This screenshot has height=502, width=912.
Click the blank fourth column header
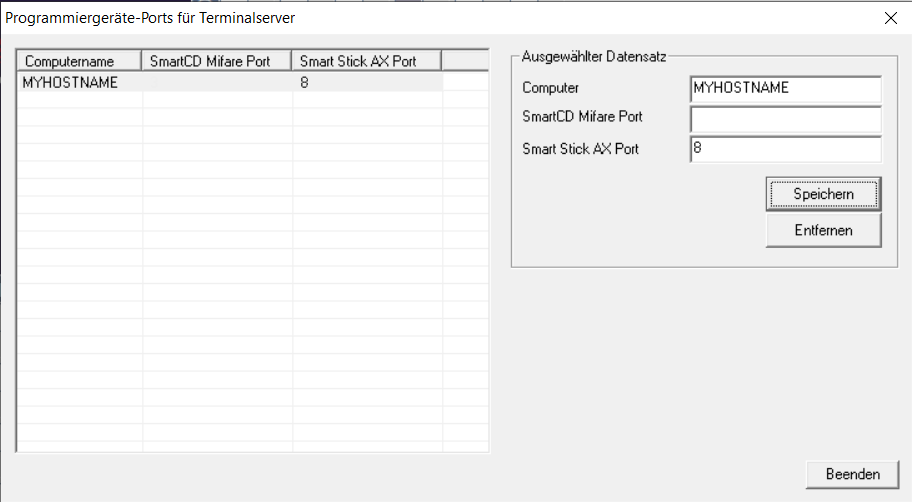[464, 61]
